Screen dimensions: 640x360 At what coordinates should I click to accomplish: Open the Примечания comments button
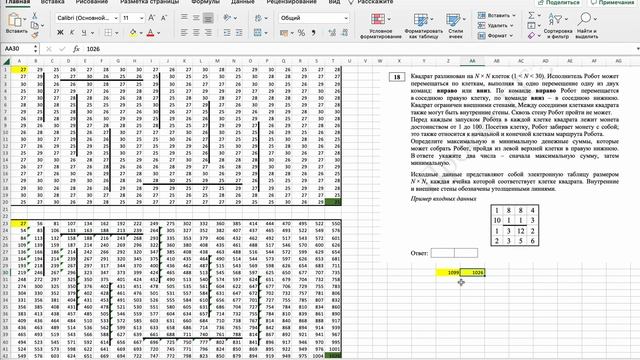pos(613,2)
